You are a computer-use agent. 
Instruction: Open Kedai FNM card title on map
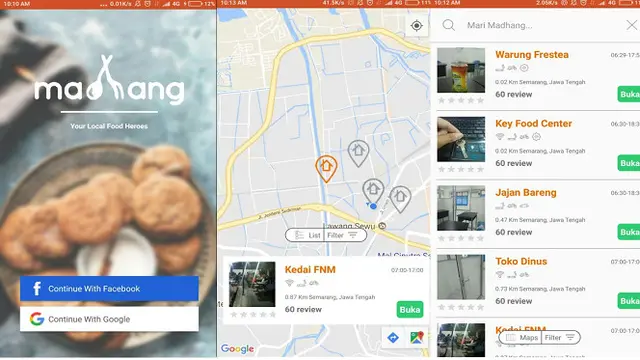pos(310,269)
